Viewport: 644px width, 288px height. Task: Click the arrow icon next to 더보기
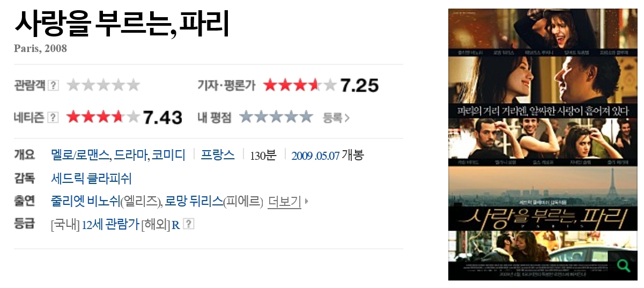307,202
